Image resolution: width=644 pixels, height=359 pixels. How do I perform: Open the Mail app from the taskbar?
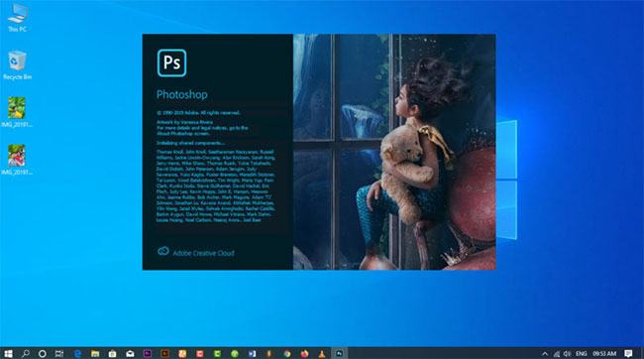130,353
